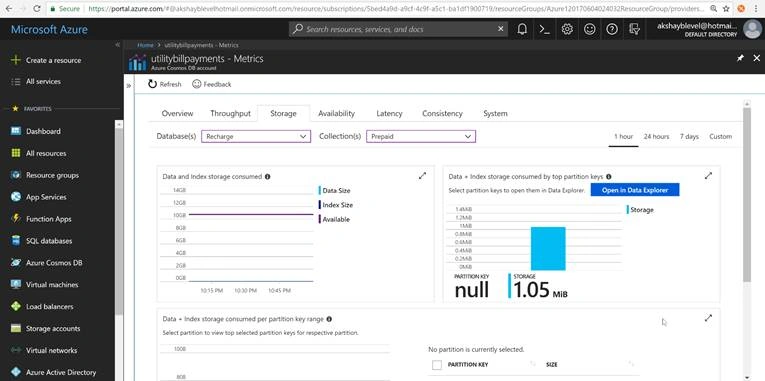Open the notifications bell

pyautogui.click(x=522, y=29)
